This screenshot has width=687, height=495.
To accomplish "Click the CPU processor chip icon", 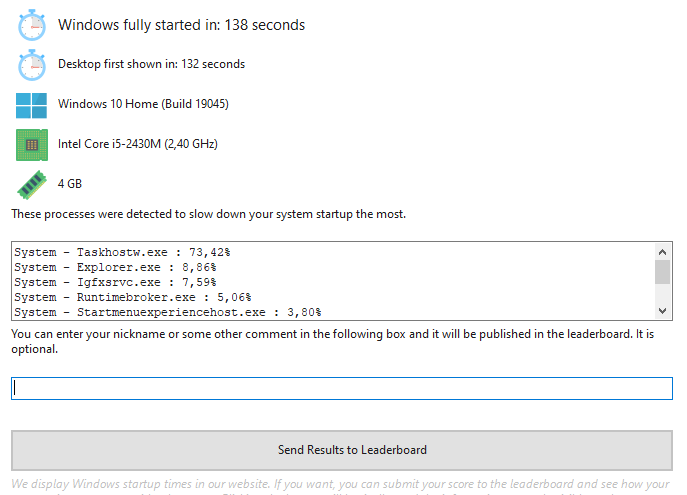I will click(x=32, y=144).
